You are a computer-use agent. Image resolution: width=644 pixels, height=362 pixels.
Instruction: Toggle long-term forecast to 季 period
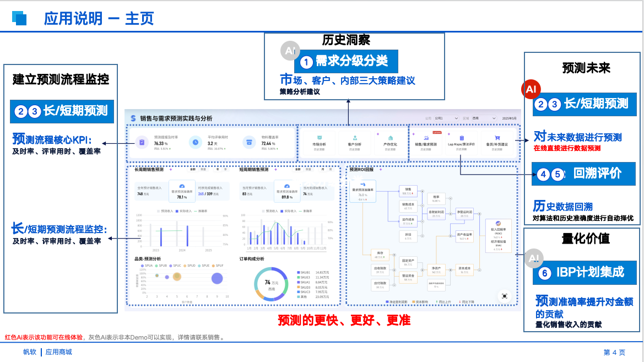[x=225, y=170]
